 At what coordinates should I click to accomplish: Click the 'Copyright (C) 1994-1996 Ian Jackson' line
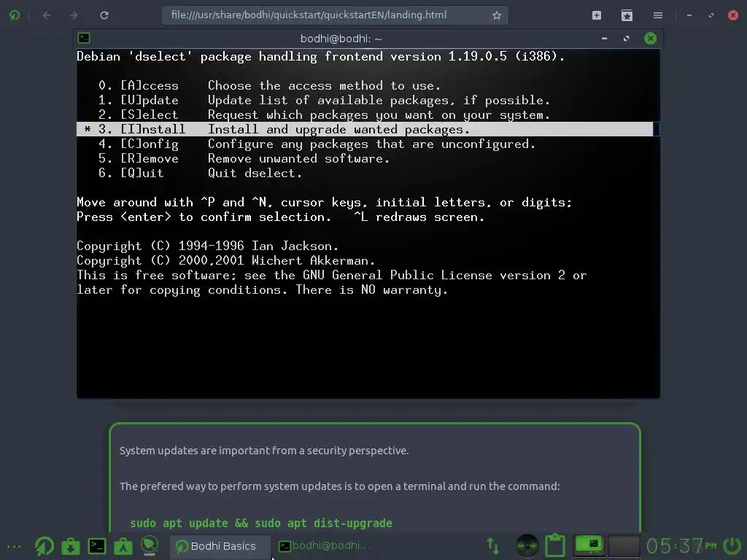point(208,246)
